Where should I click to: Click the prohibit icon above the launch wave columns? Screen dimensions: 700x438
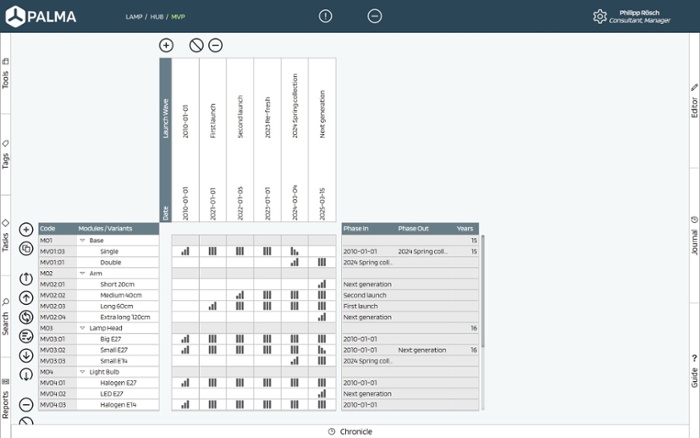pos(196,45)
